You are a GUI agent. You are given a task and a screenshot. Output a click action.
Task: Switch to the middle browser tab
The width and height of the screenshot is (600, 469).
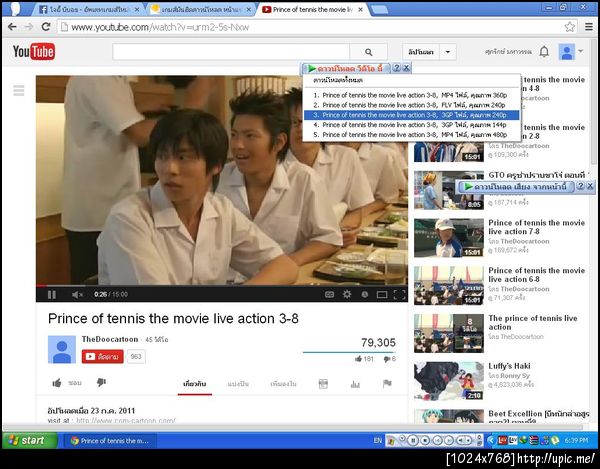point(199,10)
